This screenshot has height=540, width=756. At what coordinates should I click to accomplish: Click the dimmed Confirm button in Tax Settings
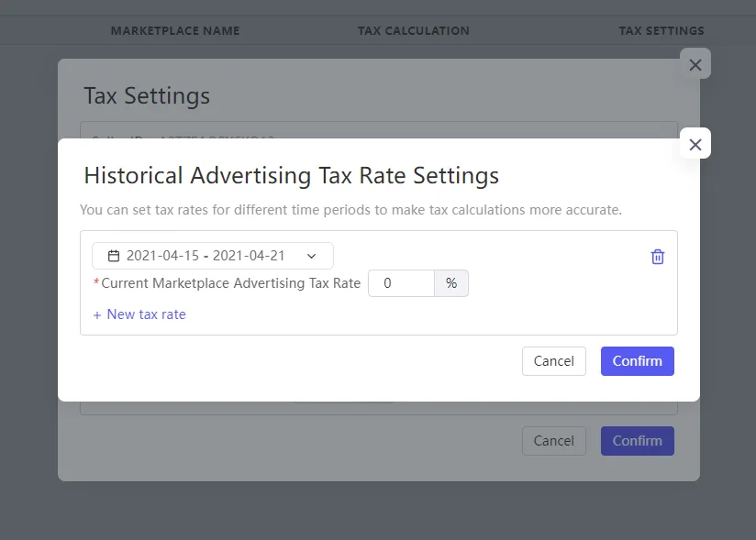tap(638, 441)
